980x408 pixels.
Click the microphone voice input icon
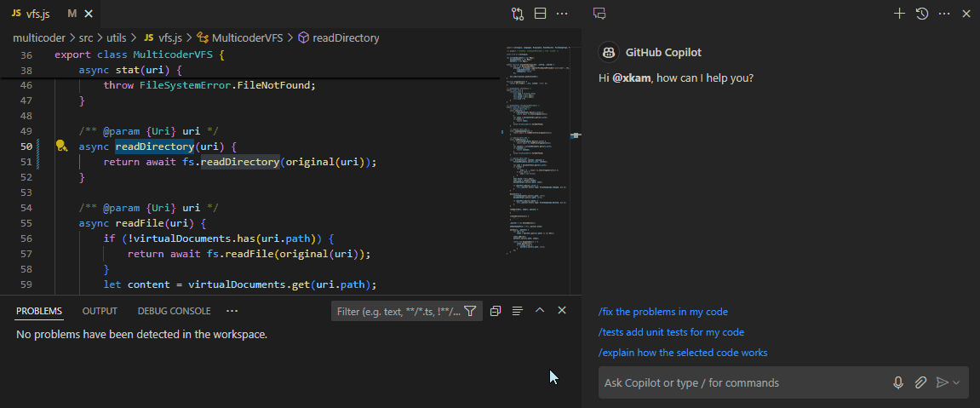[898, 383]
